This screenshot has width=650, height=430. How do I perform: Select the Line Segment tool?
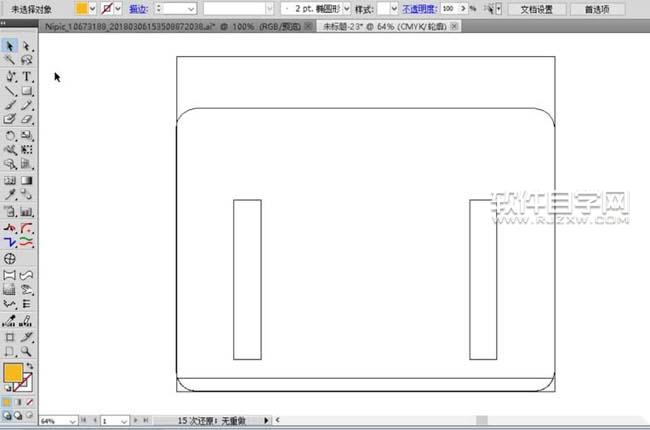tap(10, 91)
